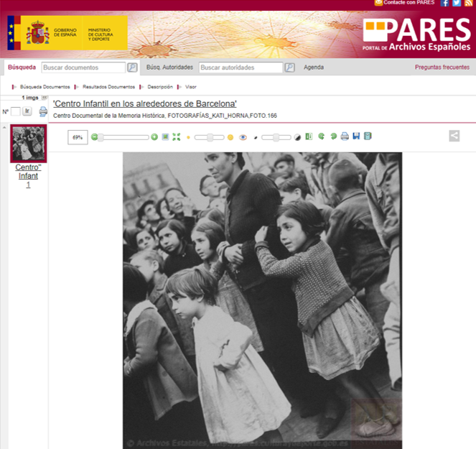Viewport: 476px width, 449px height.
Task: Go to Búsqueda Documentos breadcrumb
Action: [x=45, y=87]
